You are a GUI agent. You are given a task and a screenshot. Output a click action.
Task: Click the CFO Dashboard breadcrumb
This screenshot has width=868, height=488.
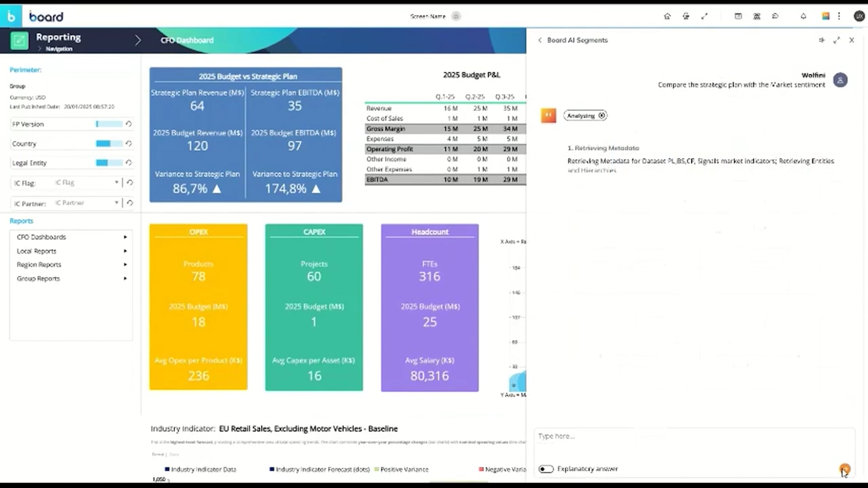(187, 40)
